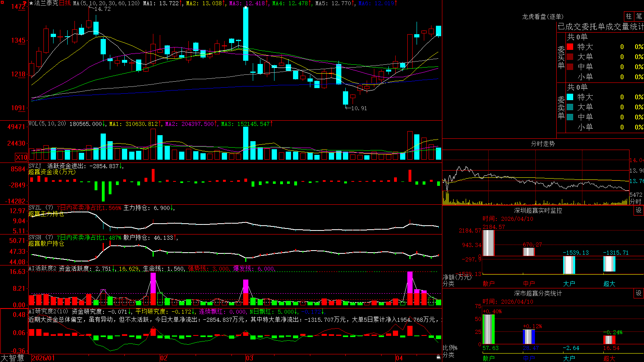The width and height of the screenshot is (644, 362).
Task: Click the 超赢资金流(万元) label
Action: 52,172
